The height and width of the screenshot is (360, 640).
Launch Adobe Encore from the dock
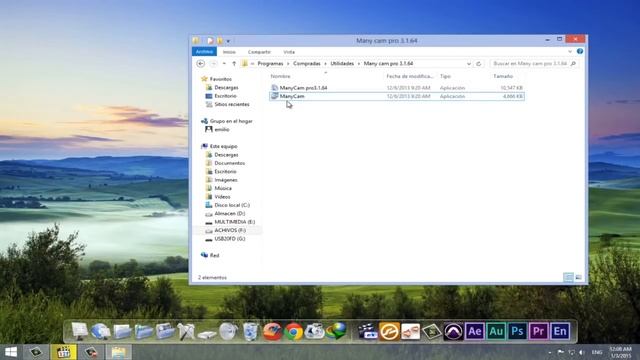coord(560,331)
